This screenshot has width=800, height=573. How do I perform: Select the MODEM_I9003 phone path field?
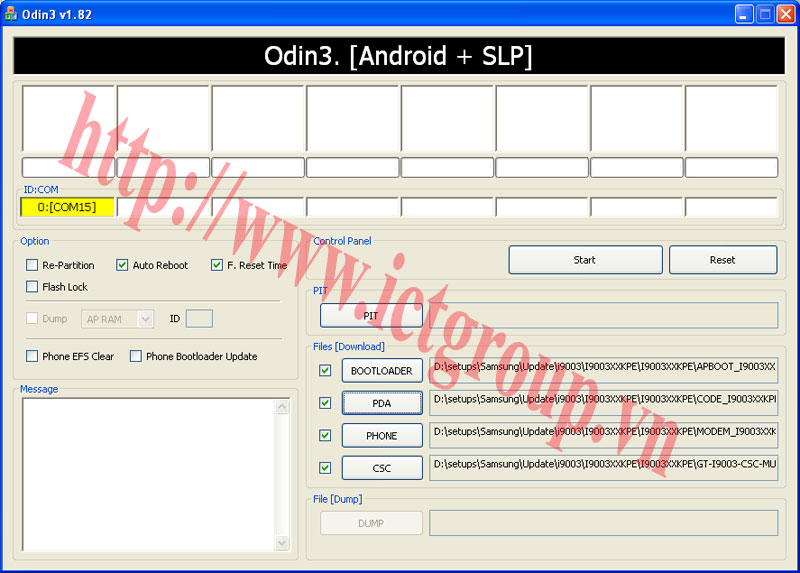point(604,435)
